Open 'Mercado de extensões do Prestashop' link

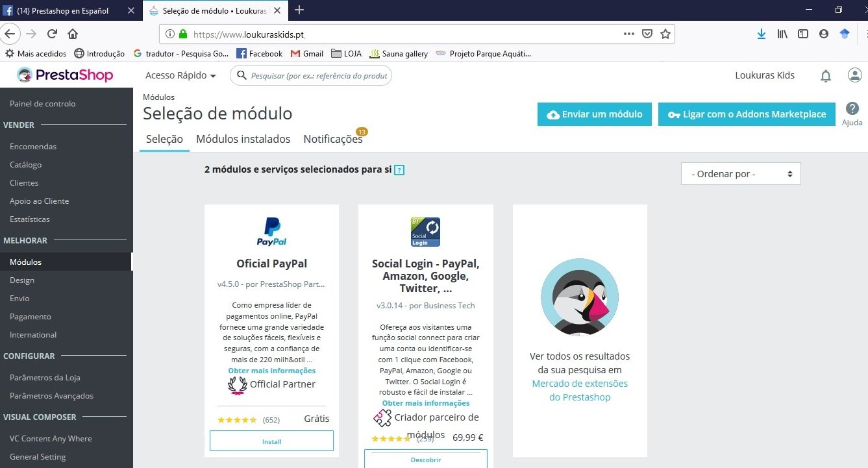click(x=580, y=390)
